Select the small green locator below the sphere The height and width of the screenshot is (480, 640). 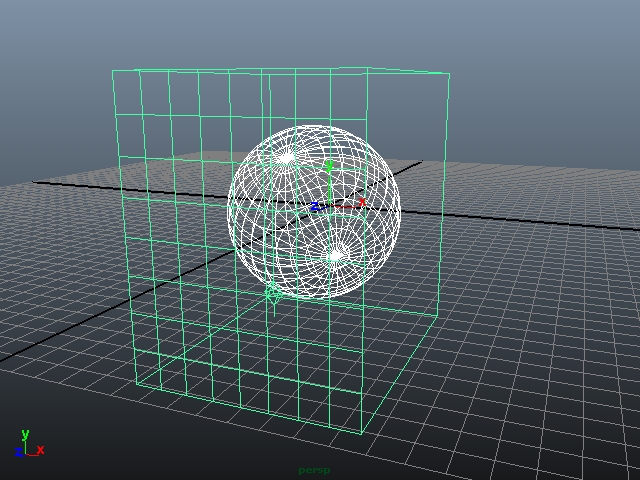(272, 292)
